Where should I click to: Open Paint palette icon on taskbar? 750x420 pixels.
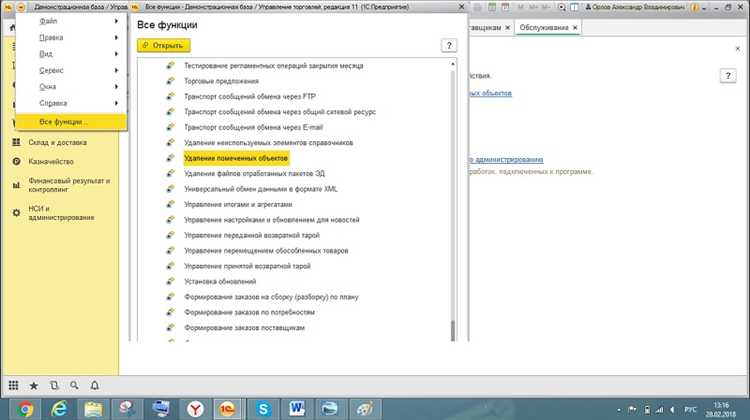tap(365, 409)
